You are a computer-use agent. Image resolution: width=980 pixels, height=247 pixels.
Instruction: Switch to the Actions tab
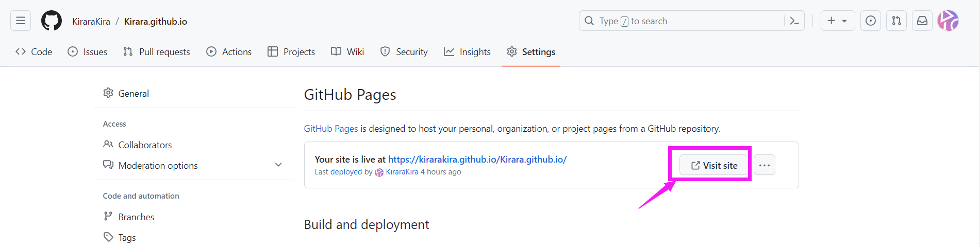point(229,51)
